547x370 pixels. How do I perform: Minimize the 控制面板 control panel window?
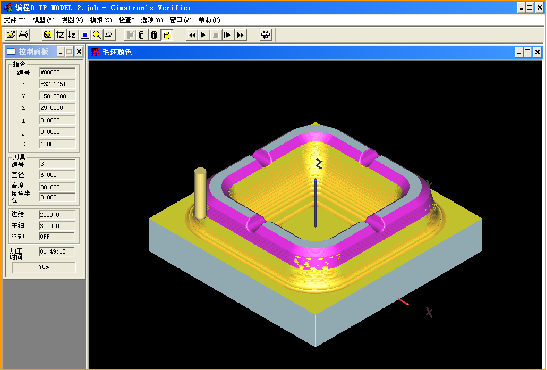click(x=61, y=52)
